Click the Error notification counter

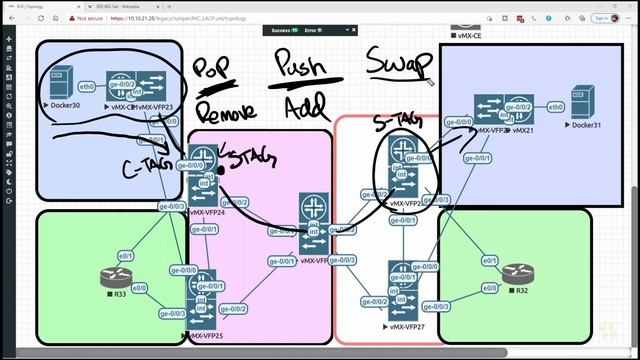click(313, 30)
